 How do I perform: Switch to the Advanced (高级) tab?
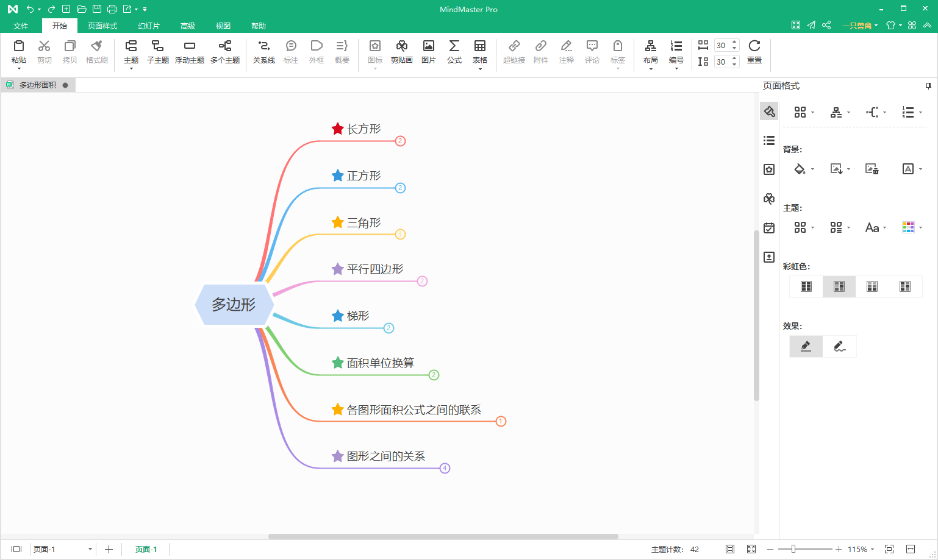(x=188, y=26)
